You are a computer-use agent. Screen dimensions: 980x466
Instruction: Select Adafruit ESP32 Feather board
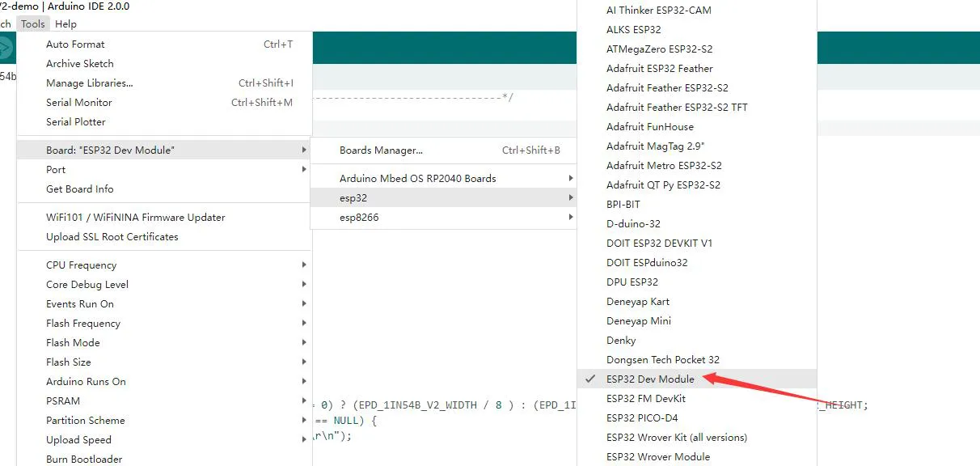[697, 69]
